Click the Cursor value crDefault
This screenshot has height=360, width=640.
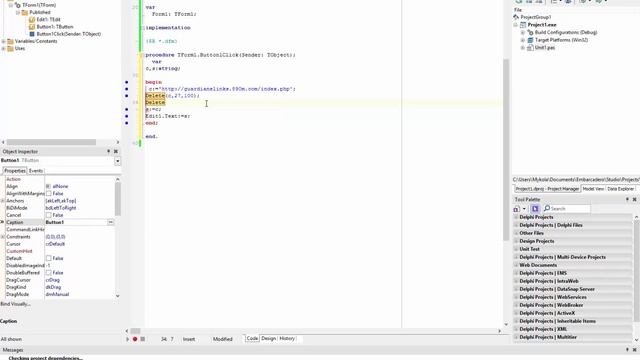pyautogui.click(x=55, y=244)
